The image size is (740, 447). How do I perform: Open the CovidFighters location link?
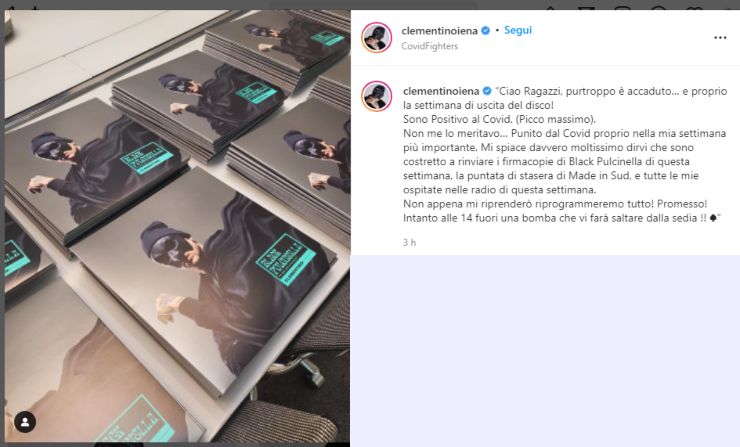[x=429, y=46]
